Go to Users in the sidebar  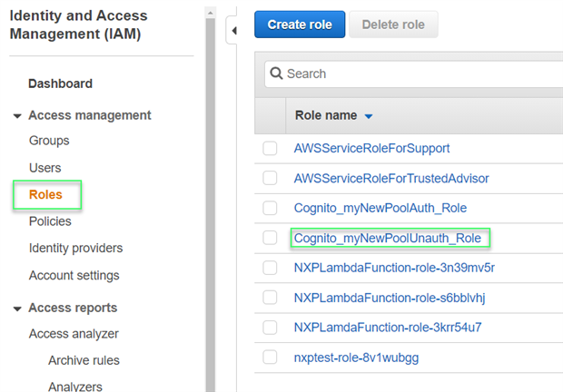click(x=45, y=168)
